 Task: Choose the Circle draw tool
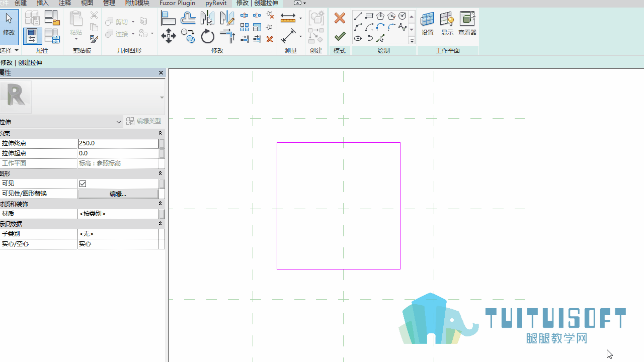403,16
